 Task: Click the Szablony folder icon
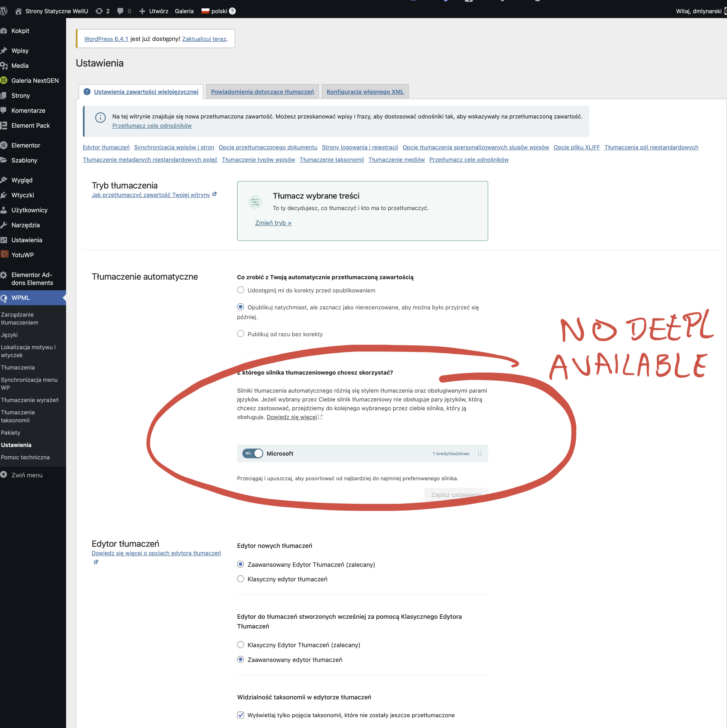coord(4,160)
